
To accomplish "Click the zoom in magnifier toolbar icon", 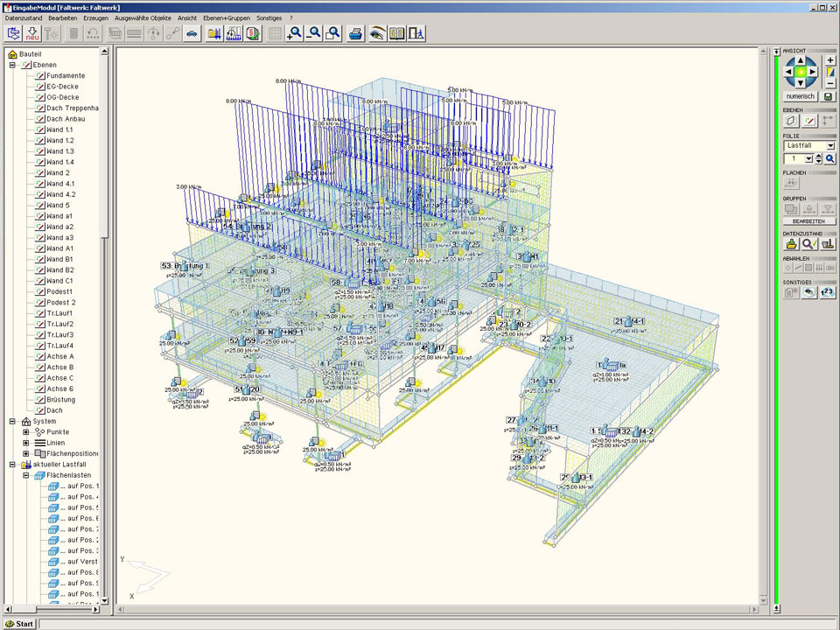I will (x=295, y=34).
